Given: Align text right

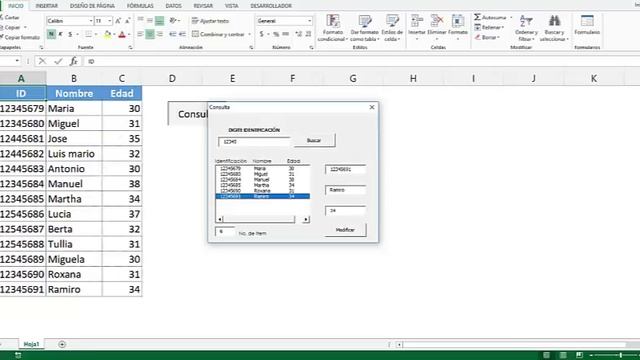Looking at the screenshot, I should [160, 34].
